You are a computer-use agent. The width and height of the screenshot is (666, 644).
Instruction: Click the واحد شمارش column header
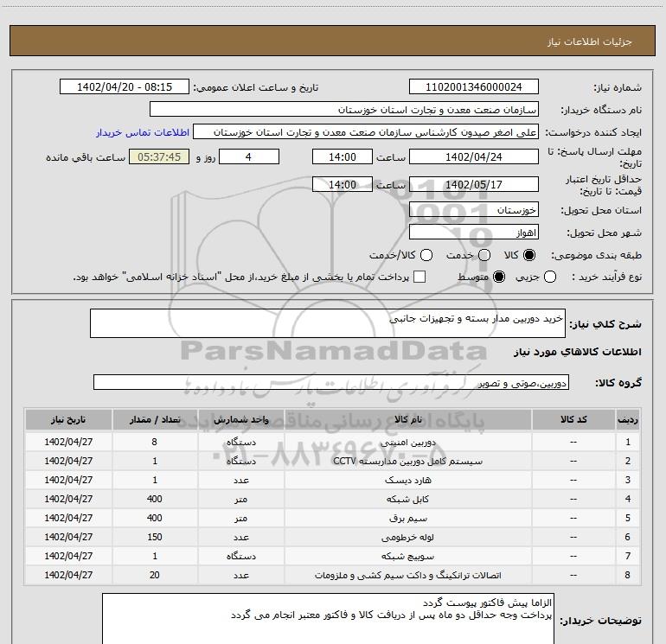pyautogui.click(x=240, y=420)
